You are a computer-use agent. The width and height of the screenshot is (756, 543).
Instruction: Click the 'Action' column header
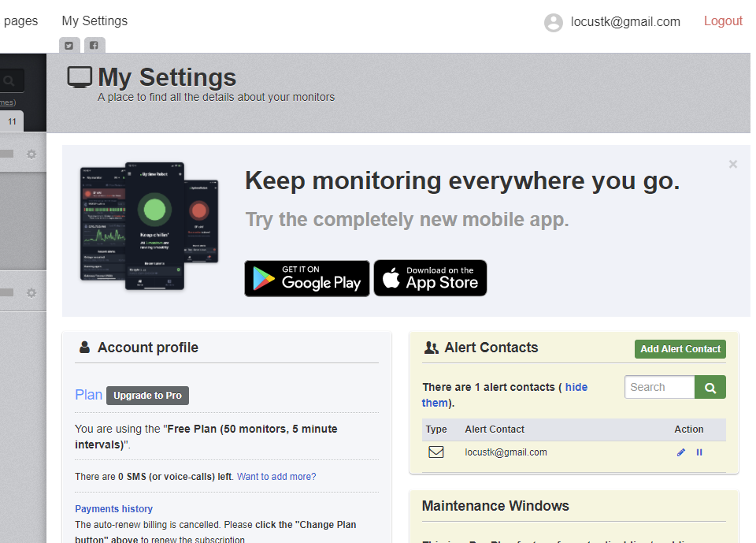point(688,429)
